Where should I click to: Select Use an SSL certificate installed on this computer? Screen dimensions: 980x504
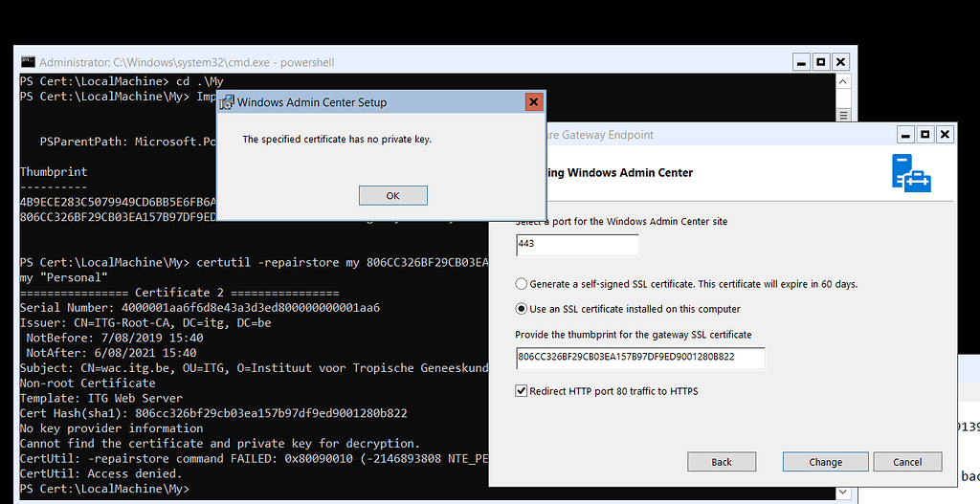click(x=522, y=309)
